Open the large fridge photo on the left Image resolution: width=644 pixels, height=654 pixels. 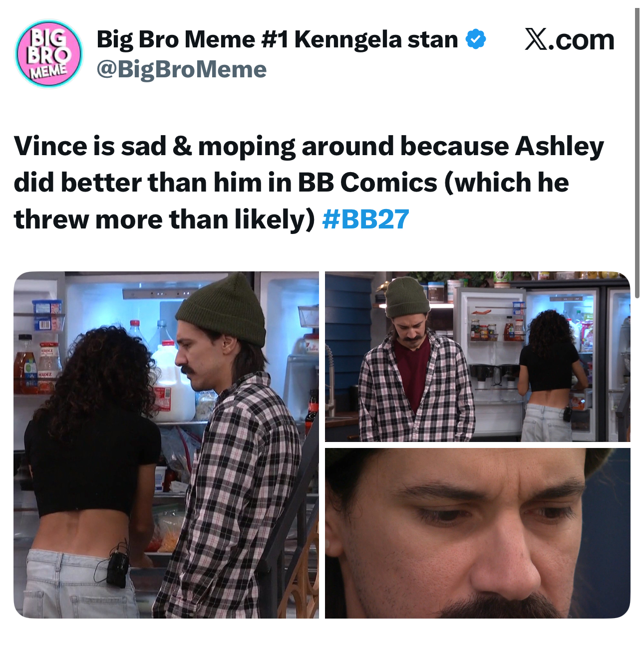pos(166,445)
